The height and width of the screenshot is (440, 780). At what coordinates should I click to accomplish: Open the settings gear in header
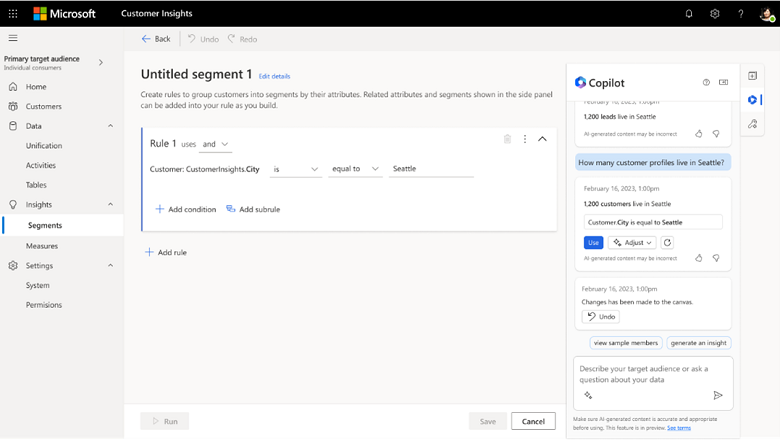(x=715, y=13)
